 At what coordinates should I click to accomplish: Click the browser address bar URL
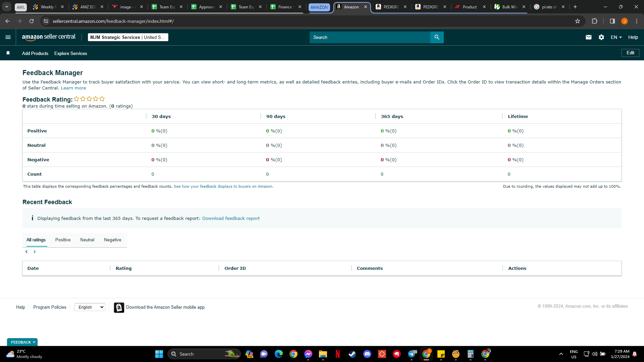click(x=113, y=21)
